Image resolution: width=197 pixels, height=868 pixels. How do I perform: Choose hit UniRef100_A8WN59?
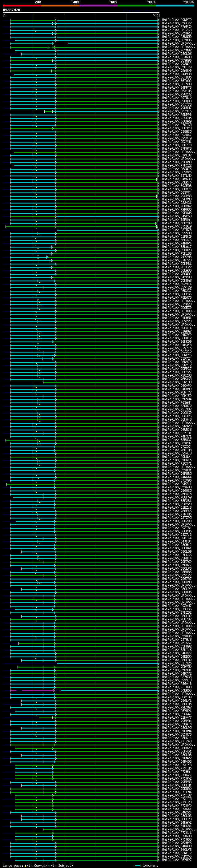177,37
